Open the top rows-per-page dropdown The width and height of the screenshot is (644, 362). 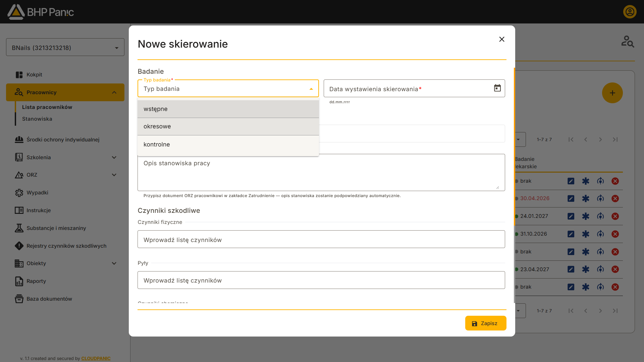click(x=519, y=139)
